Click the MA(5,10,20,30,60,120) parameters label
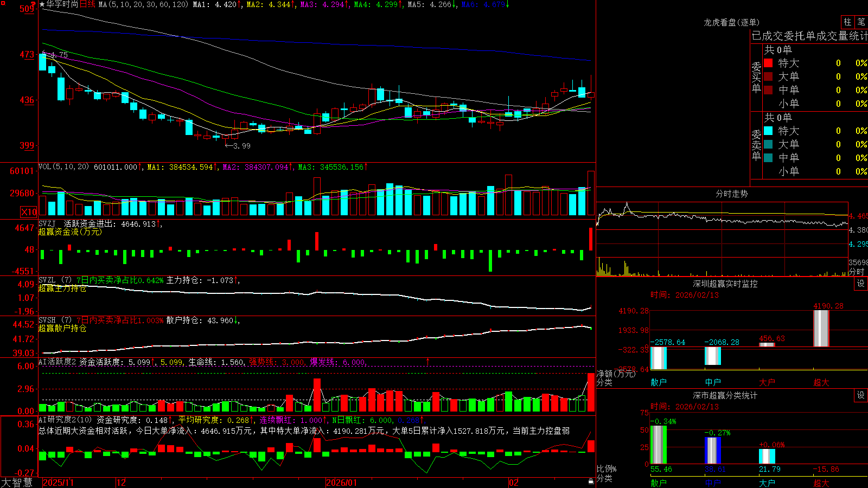This screenshot has width=868, height=488. (143, 4)
